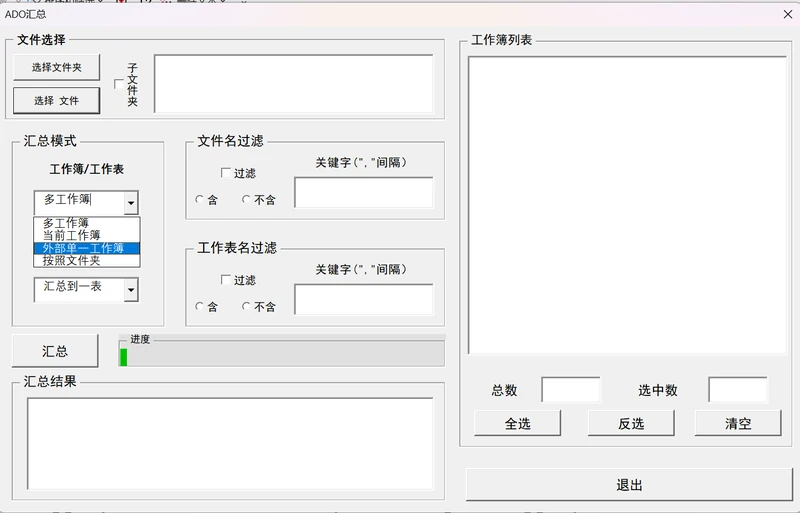Expand the 汇总到一表 combo box

[x=131, y=290]
